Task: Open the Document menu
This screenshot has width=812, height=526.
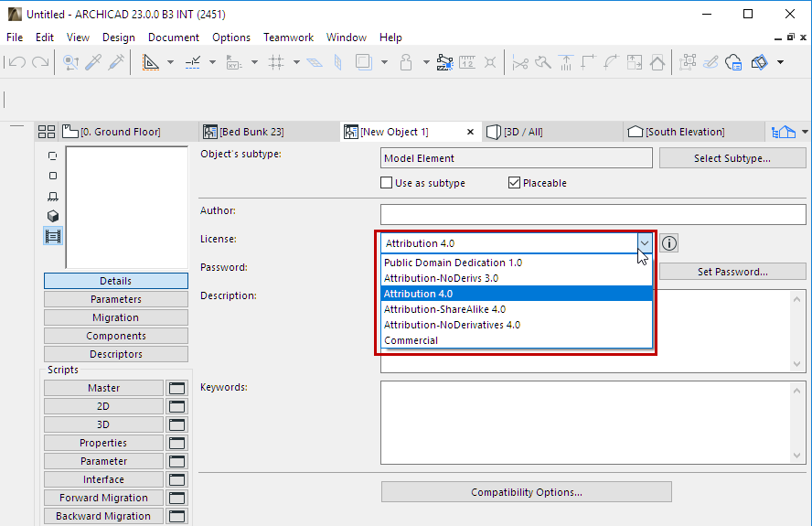Action: pos(174,38)
